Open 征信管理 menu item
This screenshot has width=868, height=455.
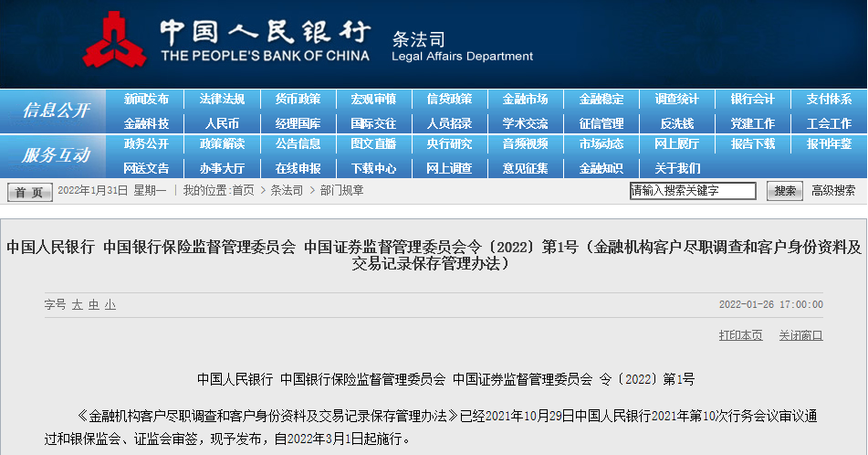[x=601, y=123]
